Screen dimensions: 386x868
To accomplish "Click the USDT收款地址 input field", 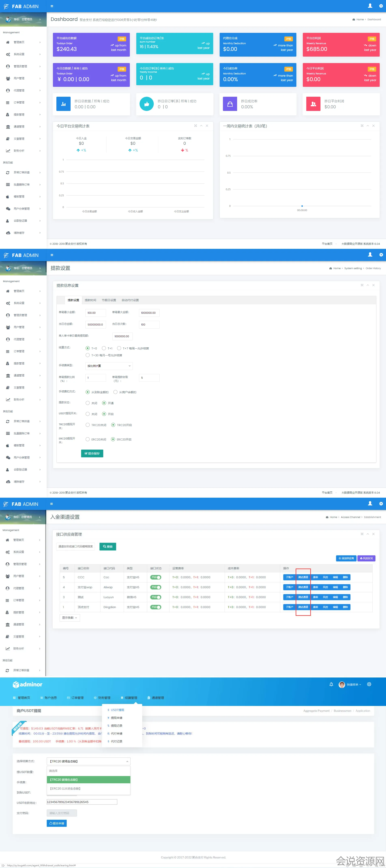I will (x=82, y=802).
